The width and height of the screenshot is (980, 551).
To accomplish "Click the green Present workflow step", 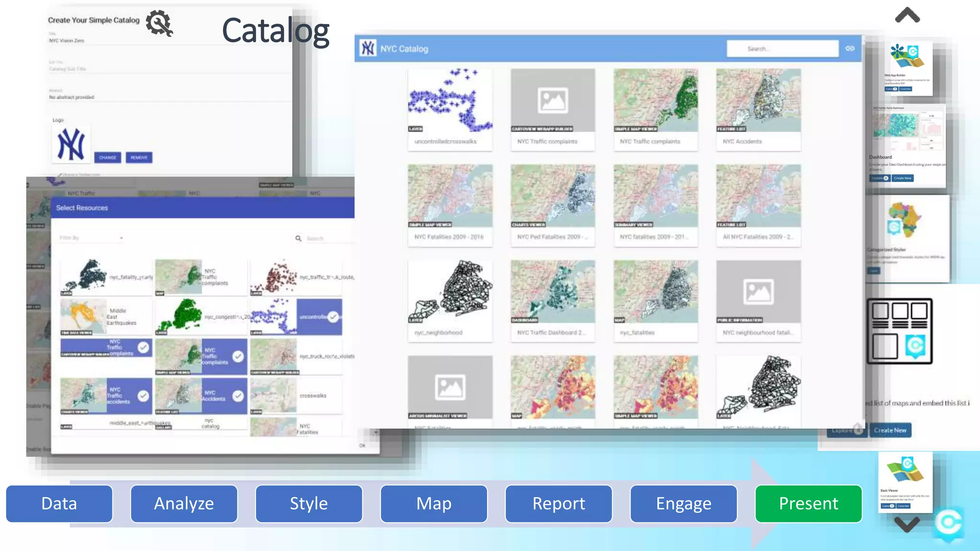I will click(x=809, y=504).
